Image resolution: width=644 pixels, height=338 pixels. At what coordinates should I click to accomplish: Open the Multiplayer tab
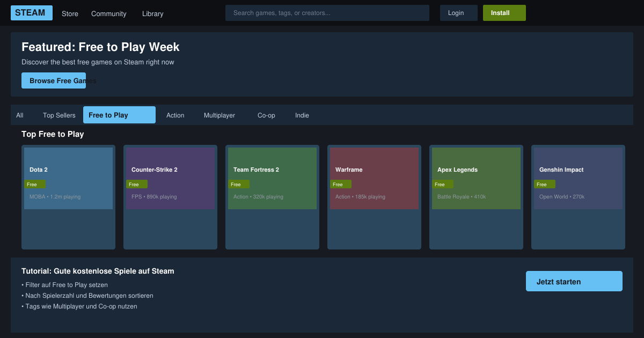point(219,115)
